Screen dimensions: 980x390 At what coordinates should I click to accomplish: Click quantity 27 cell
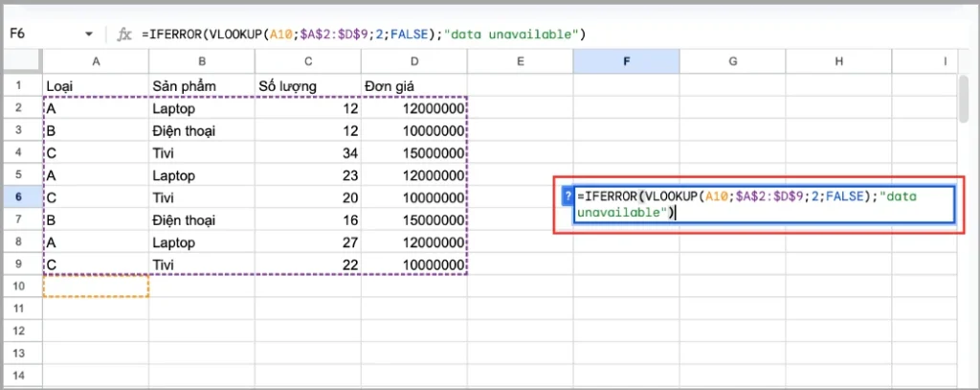[x=308, y=242]
